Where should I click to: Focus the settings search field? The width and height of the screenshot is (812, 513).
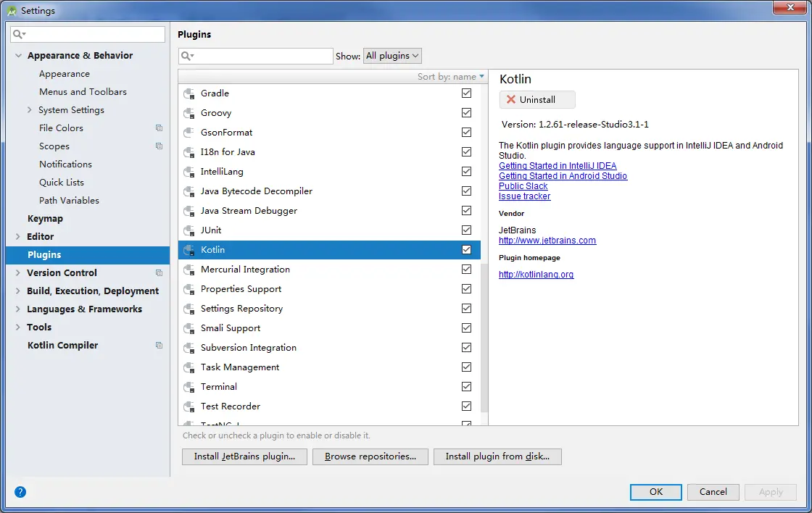point(88,34)
